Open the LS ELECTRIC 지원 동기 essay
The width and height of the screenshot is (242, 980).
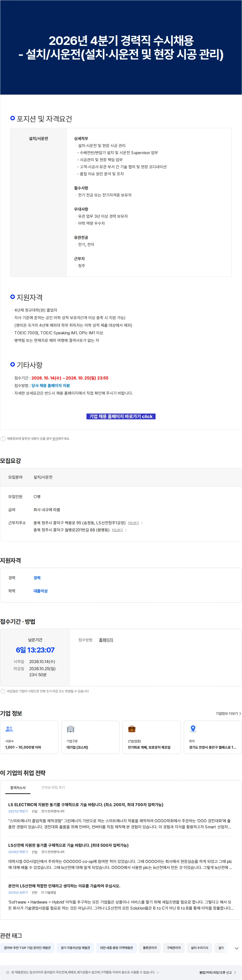point(86,805)
